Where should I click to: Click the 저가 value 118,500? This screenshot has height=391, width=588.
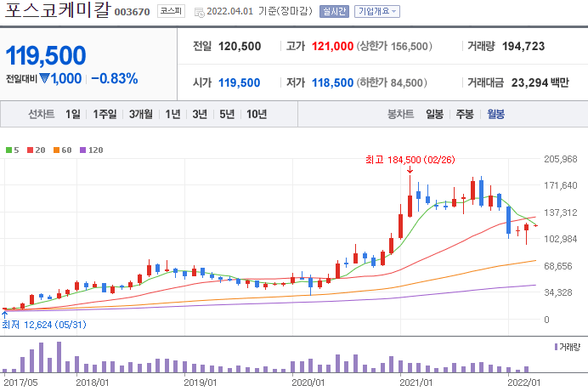pyautogui.click(x=332, y=83)
